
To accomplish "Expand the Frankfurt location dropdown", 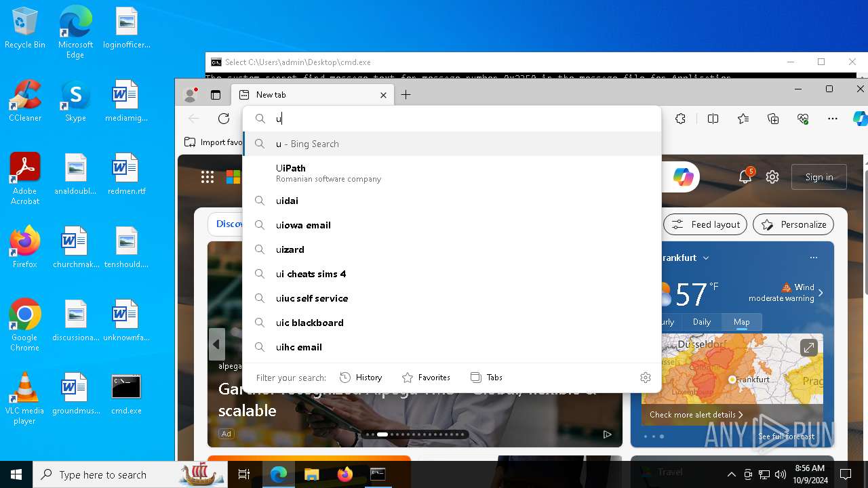I will [706, 258].
